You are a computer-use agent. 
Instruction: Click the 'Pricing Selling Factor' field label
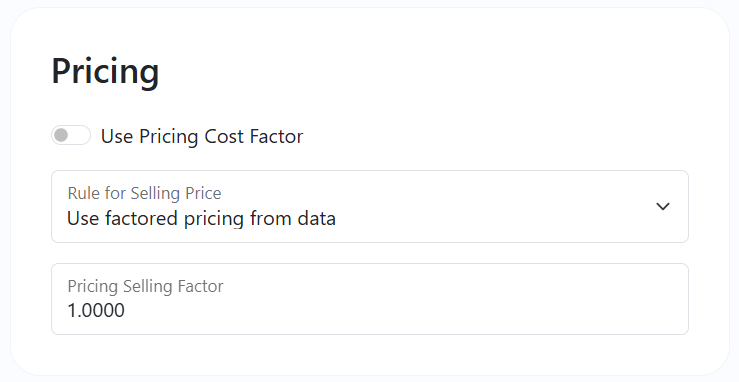coord(145,286)
